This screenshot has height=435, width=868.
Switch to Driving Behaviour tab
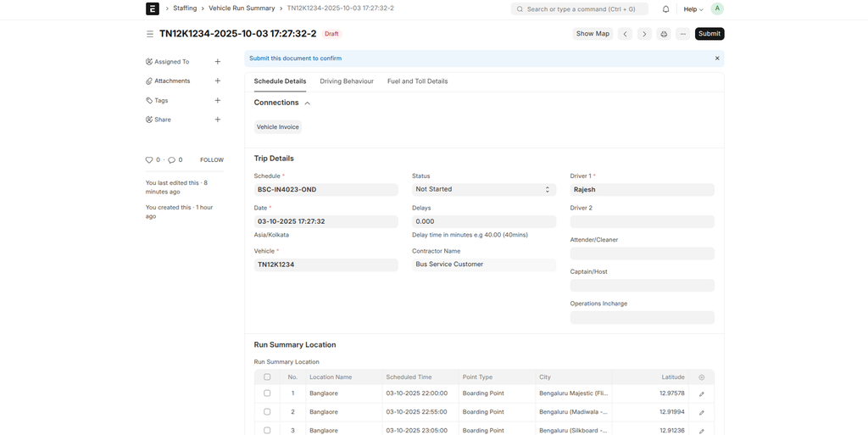[x=347, y=81]
